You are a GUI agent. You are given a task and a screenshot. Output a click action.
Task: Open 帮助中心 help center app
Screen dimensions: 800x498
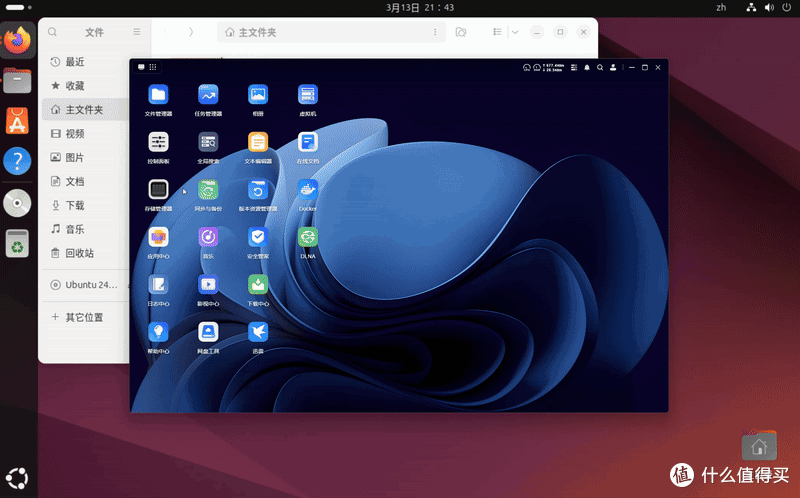pyautogui.click(x=158, y=332)
